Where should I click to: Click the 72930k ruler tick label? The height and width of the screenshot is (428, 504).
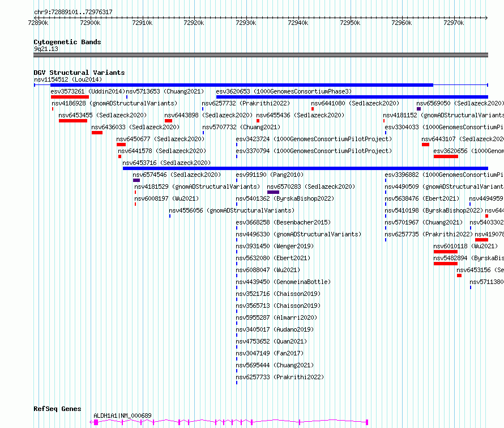246,23
